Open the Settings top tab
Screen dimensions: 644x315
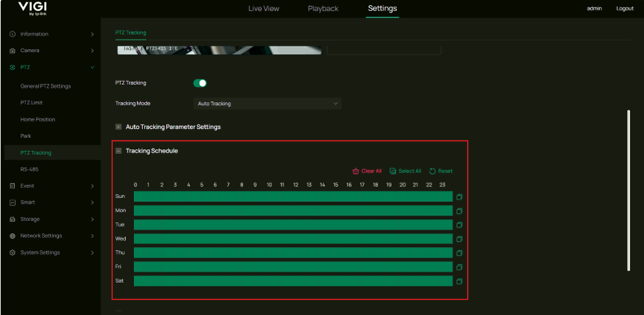pos(382,9)
